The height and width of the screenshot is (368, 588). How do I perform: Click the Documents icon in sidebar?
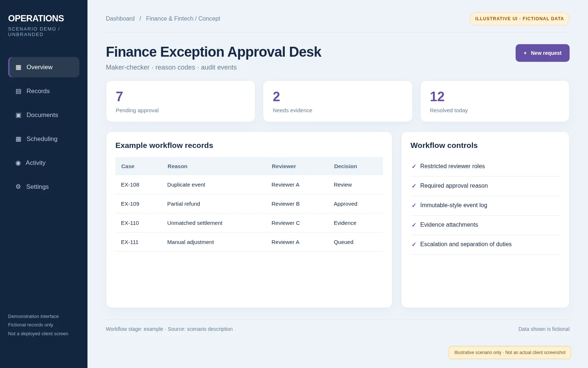click(18, 115)
